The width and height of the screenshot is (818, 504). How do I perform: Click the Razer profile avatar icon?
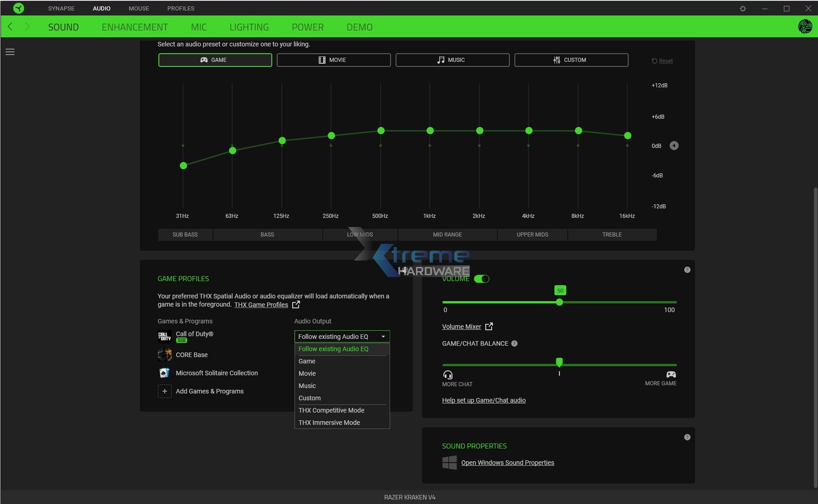[805, 26]
